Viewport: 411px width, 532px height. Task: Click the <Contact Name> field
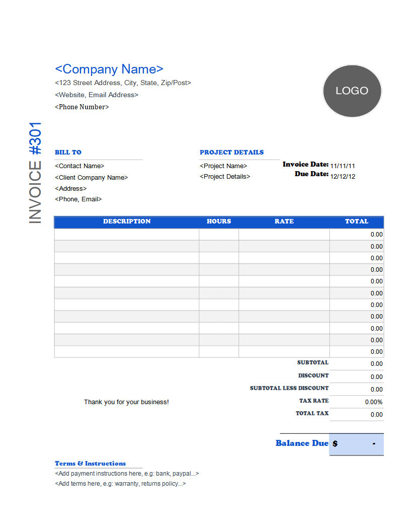[79, 166]
